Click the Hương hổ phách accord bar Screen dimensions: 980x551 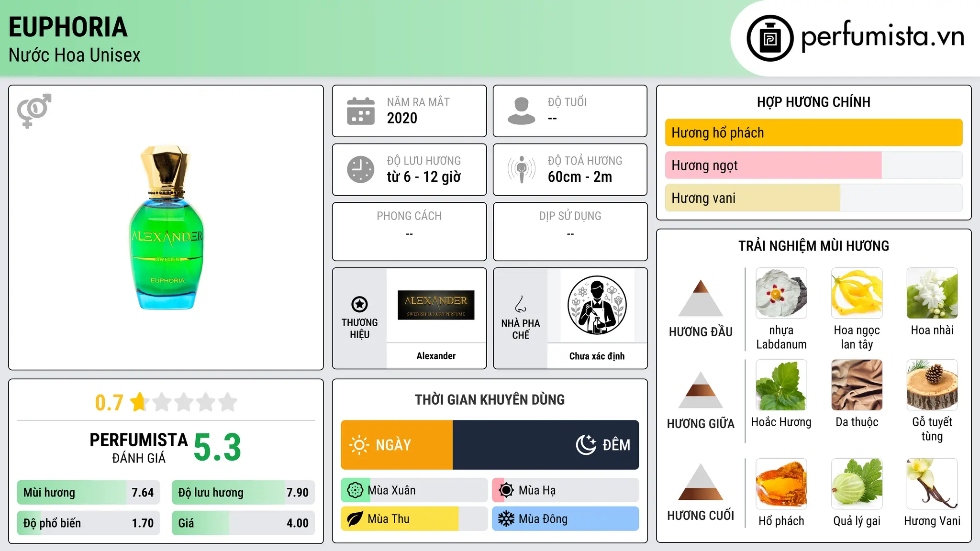[x=813, y=132]
